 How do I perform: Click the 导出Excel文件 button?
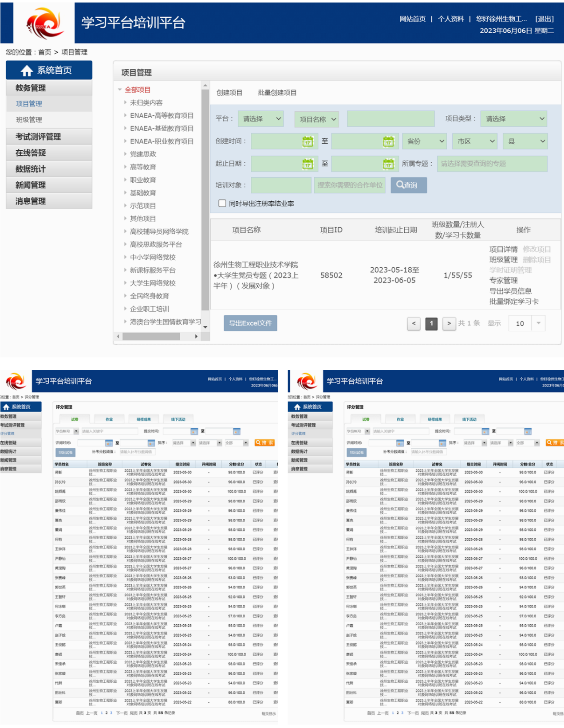coord(250,323)
